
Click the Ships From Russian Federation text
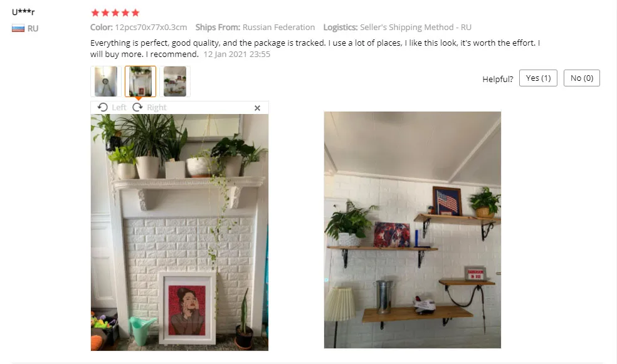[x=255, y=27]
